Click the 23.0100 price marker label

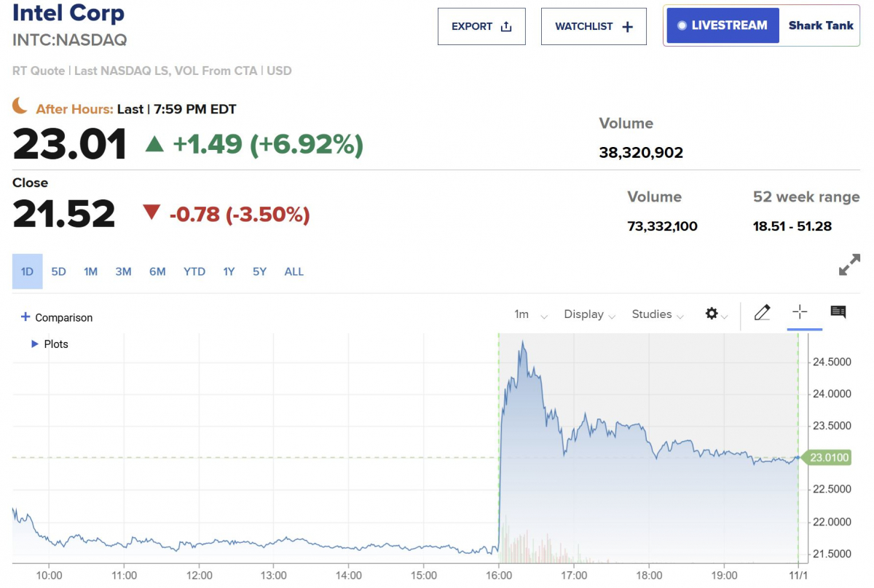point(830,458)
